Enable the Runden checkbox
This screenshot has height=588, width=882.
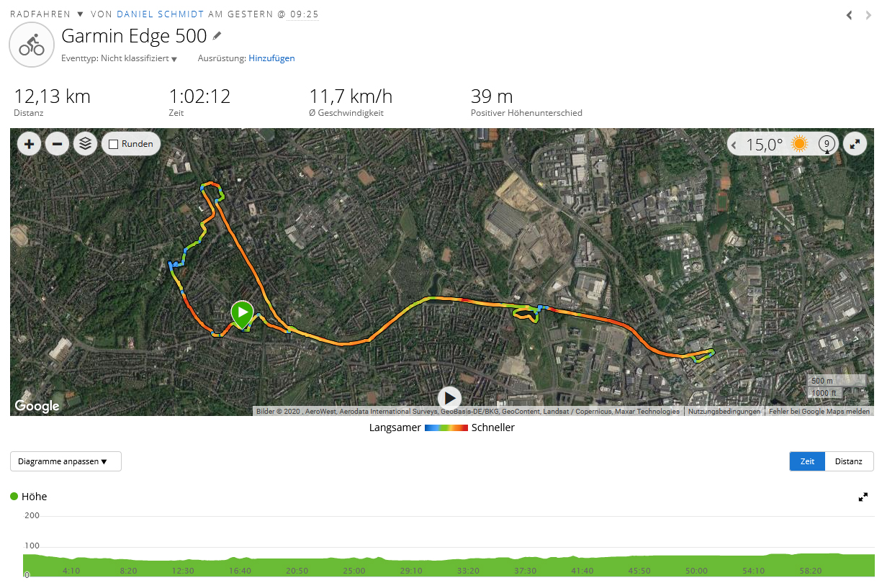coord(113,144)
